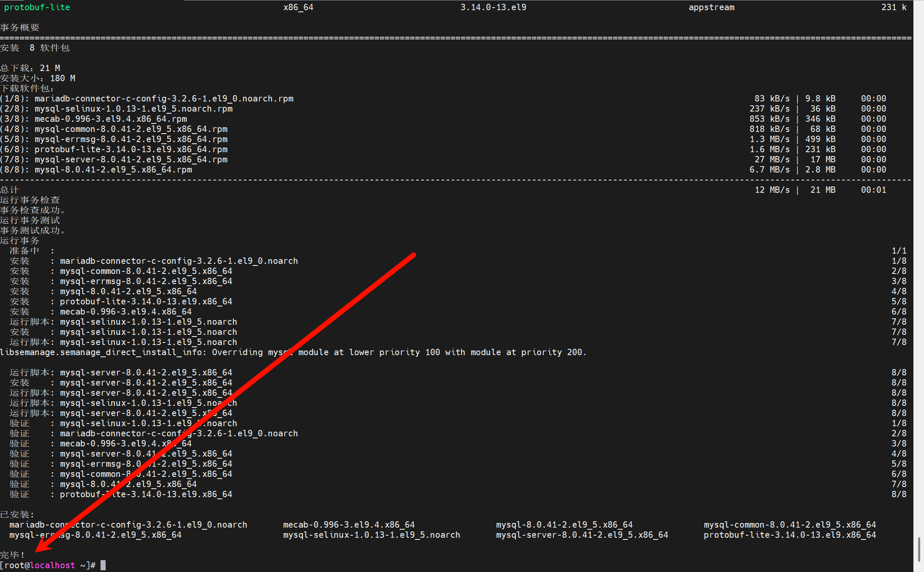Select mariadb-connector-c-config rpm download line
924x572 pixels.
[x=148, y=98]
